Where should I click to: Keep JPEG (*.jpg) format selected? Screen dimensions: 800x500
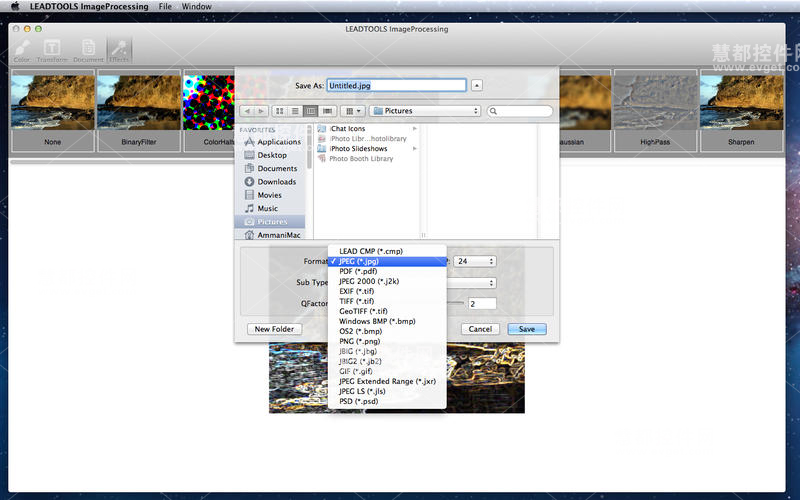pos(387,261)
